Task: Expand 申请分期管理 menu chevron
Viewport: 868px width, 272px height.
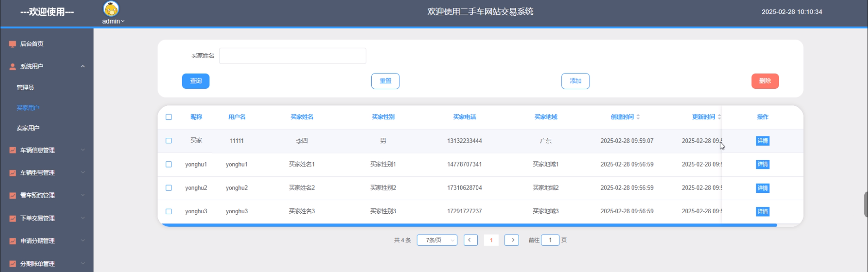Action: pos(83,241)
